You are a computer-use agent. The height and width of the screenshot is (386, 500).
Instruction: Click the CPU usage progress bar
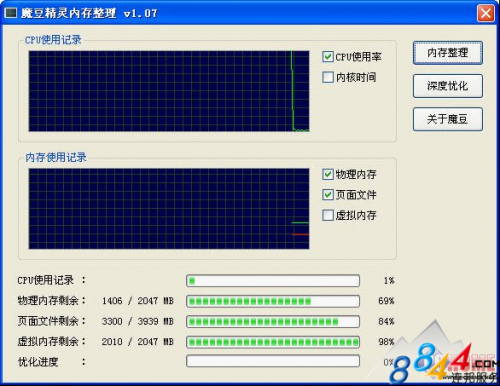click(x=273, y=281)
